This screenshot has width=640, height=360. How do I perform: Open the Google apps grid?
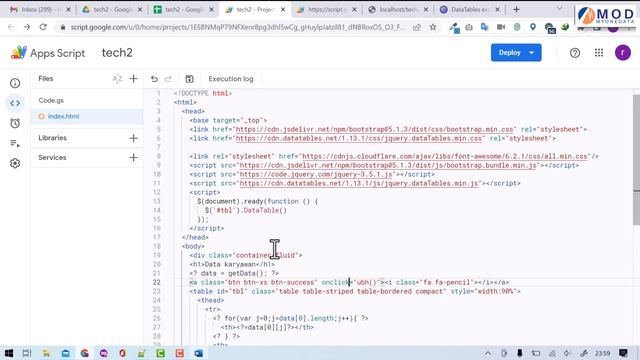point(599,53)
